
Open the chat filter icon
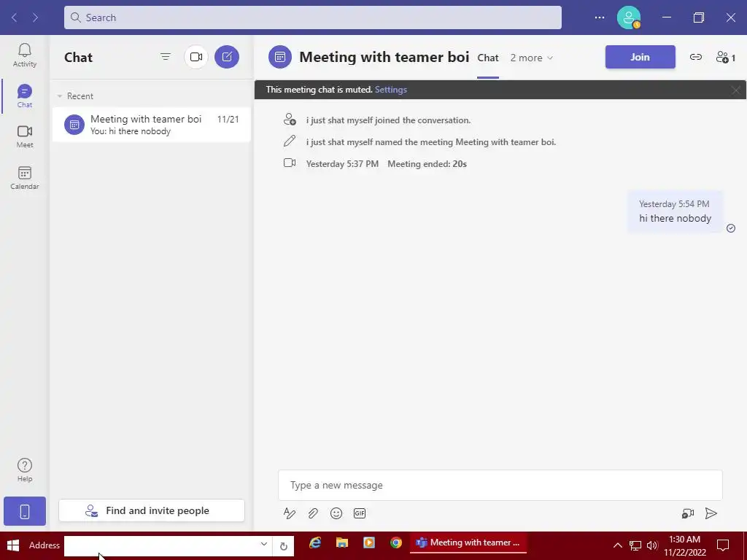coord(166,57)
